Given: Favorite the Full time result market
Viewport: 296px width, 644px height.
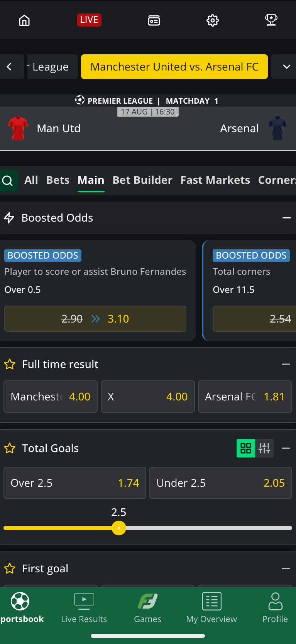Looking at the screenshot, I should coord(10,364).
